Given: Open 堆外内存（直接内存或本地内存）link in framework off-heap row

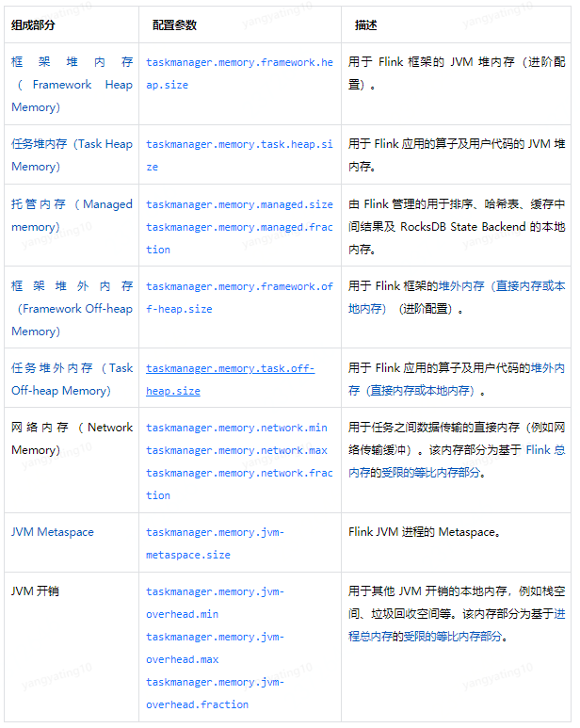Looking at the screenshot, I should (457, 298).
